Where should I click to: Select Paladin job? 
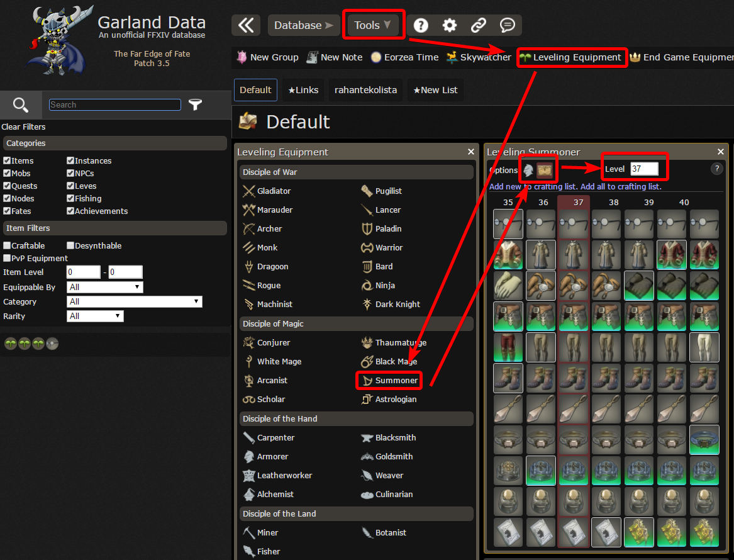click(382, 229)
